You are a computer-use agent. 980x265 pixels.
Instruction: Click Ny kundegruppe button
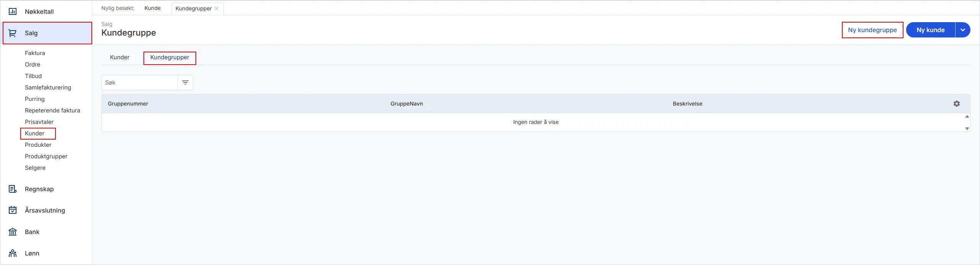tap(873, 30)
